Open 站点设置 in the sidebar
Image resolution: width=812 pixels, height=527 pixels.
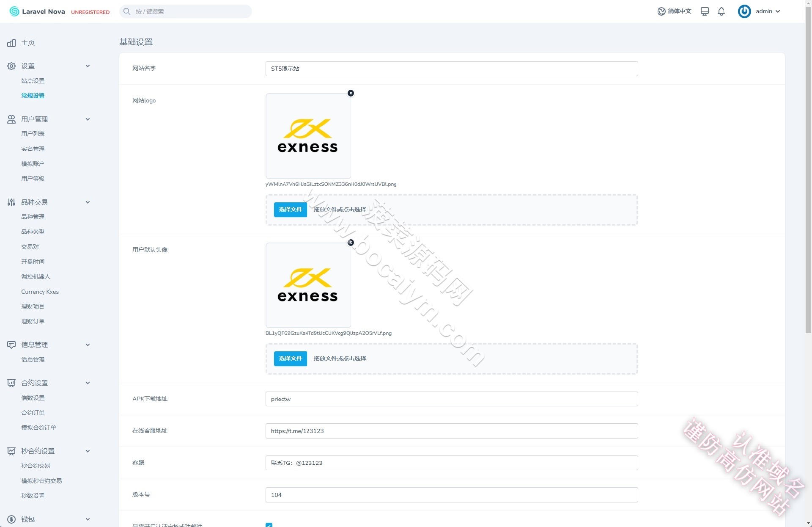pos(33,81)
